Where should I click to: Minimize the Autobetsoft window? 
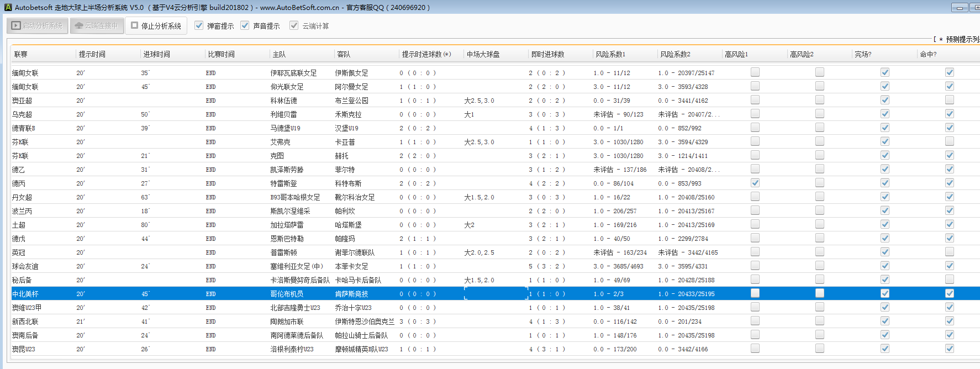pos(960,7)
